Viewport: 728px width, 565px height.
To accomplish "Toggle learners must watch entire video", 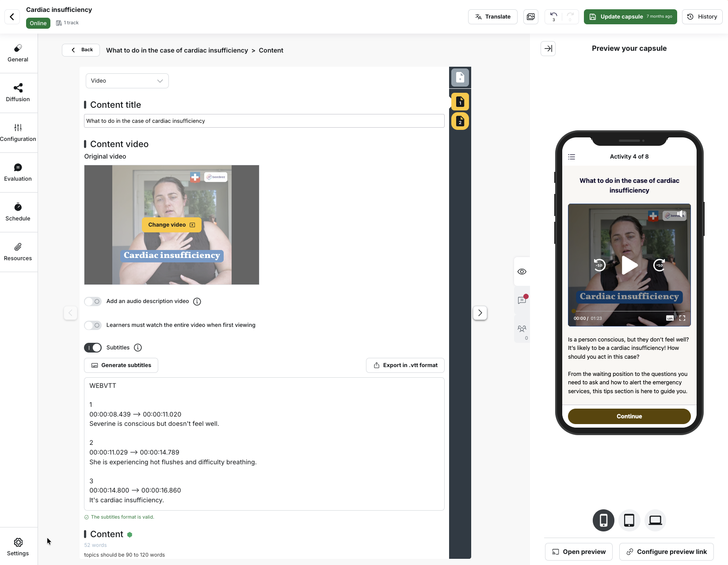I will pos(93,325).
